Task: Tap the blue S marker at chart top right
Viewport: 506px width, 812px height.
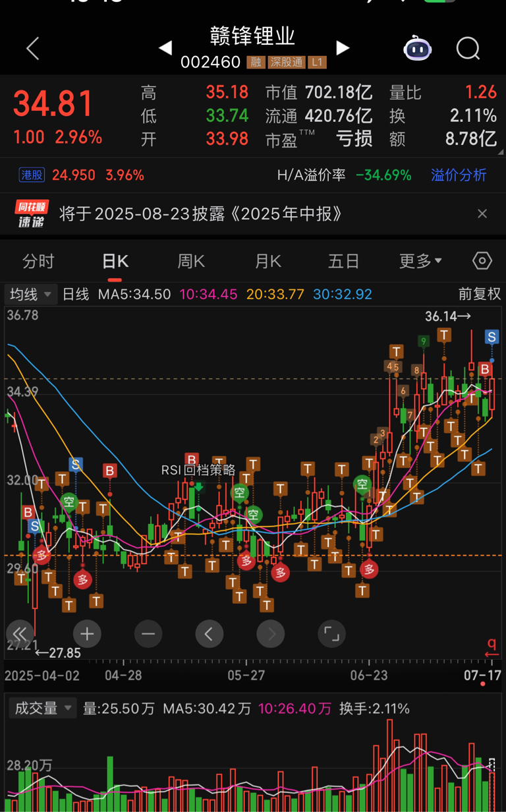Action: [x=492, y=337]
